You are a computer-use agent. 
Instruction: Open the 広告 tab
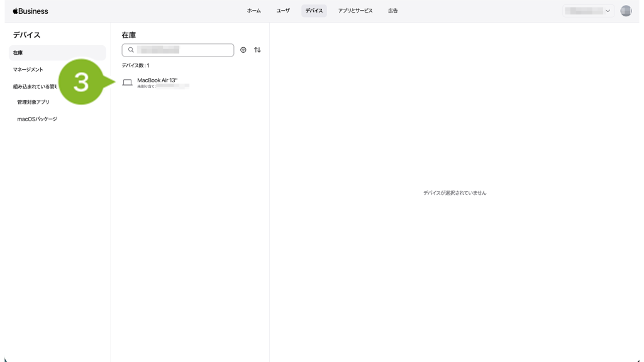pos(392,11)
